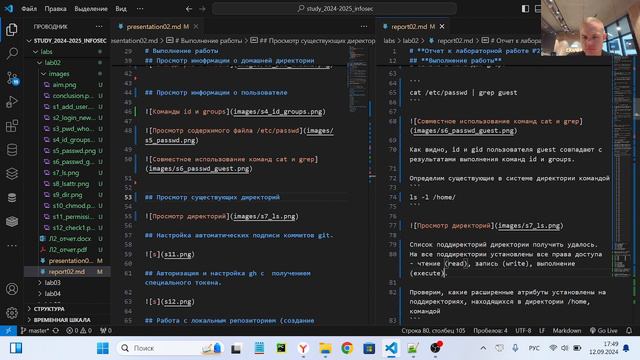Open left editor group more actions
Image resolution: width=640 pixels, height=360 pixels.
pos(364,27)
